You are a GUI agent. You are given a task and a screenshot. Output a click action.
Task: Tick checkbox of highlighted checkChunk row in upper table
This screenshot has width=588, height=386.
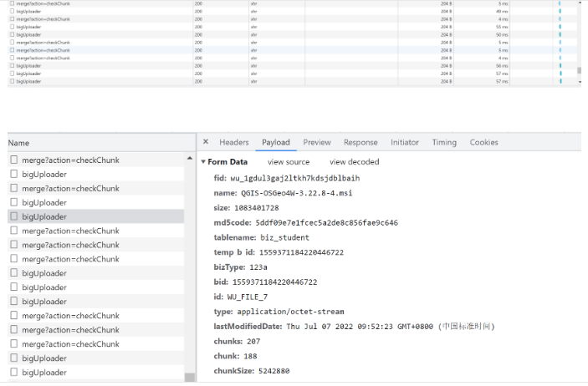pyautogui.click(x=12, y=50)
